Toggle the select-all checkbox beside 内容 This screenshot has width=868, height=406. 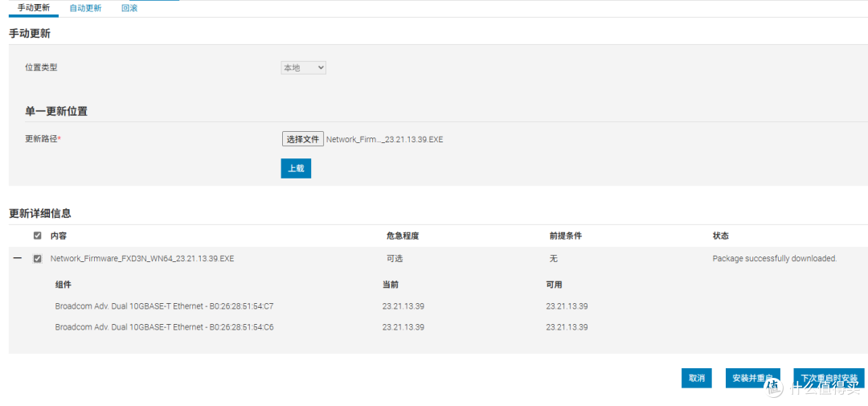38,236
